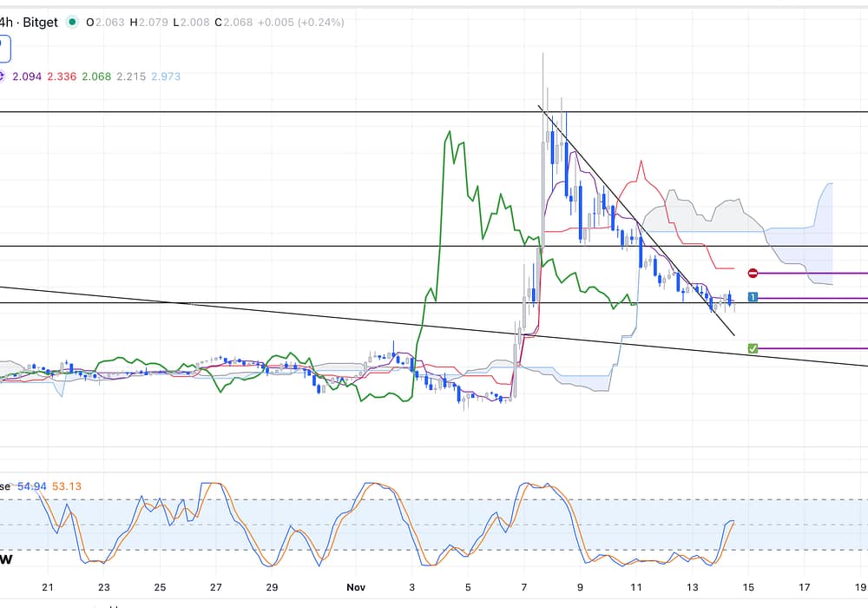868x608 pixels.
Task: Click the blue entry level marker icon
Action: click(753, 298)
